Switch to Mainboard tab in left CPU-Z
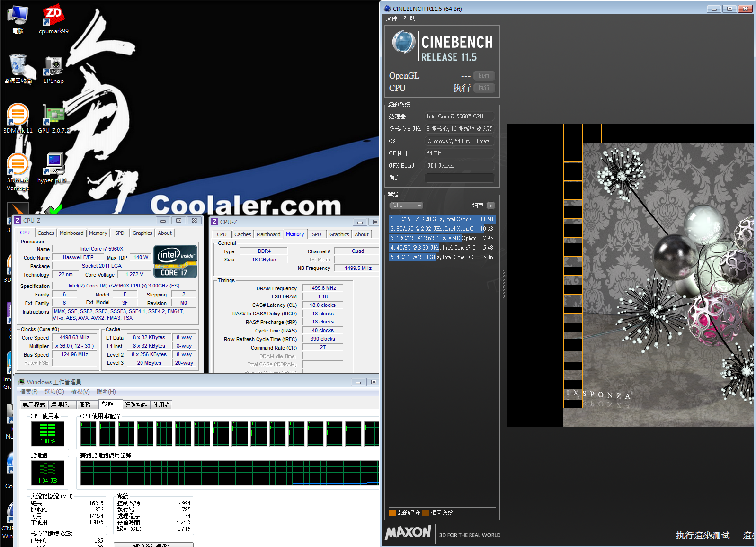 coord(71,233)
